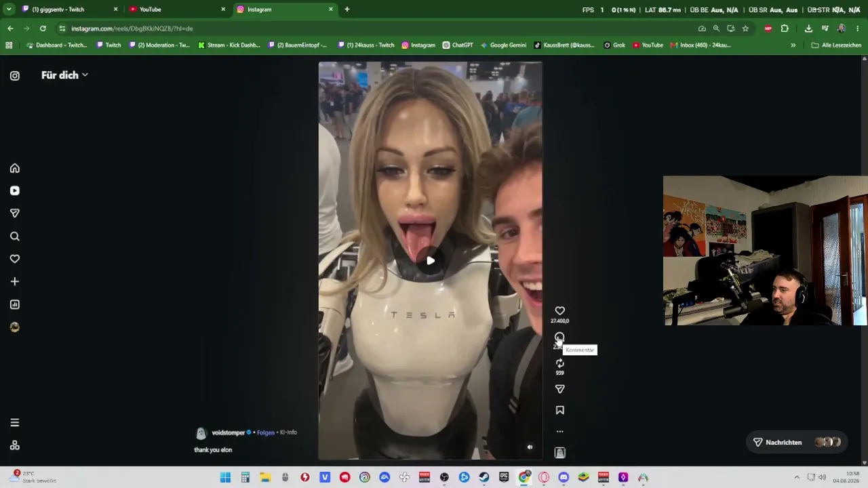Open the reel's audio thumbnail
Image resolution: width=868 pixels, height=488 pixels.
559,453
